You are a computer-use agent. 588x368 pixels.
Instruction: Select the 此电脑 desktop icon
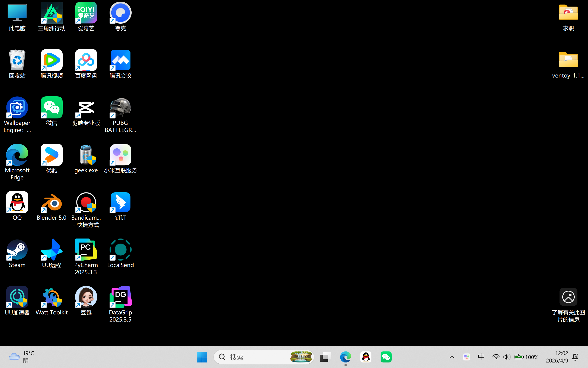click(17, 17)
